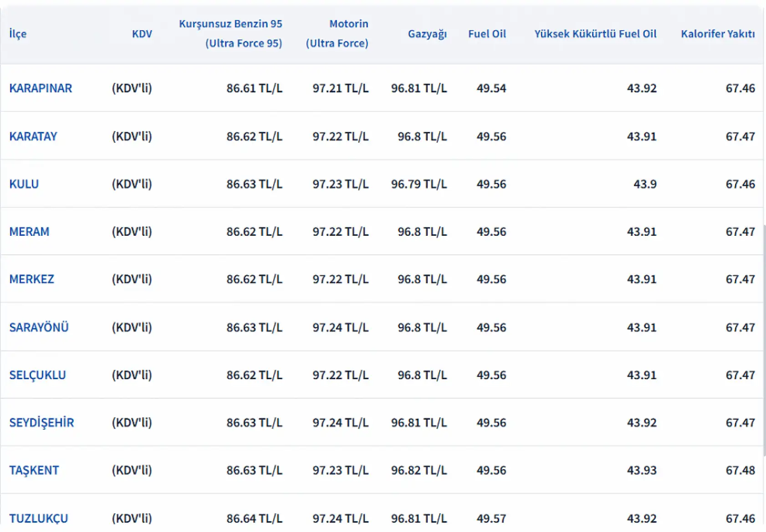The width and height of the screenshot is (766, 532).
Task: Open the SEYDİŞEHİR district link
Action: 41,423
